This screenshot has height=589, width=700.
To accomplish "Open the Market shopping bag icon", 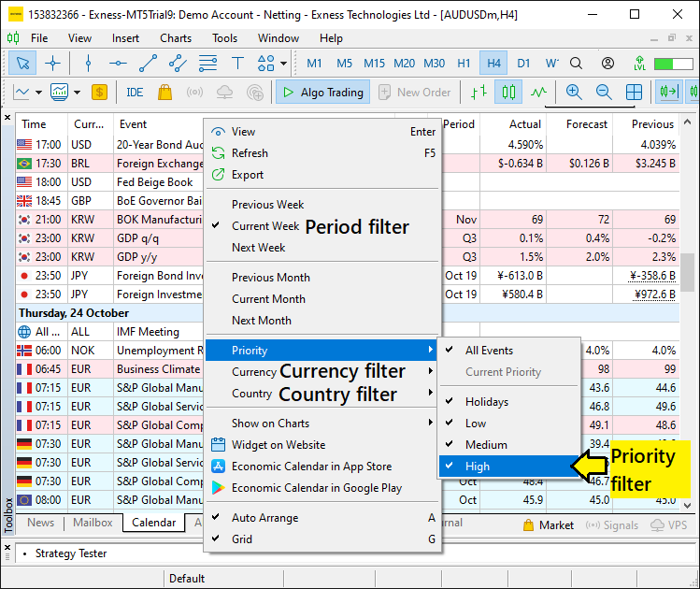I will (x=164, y=93).
